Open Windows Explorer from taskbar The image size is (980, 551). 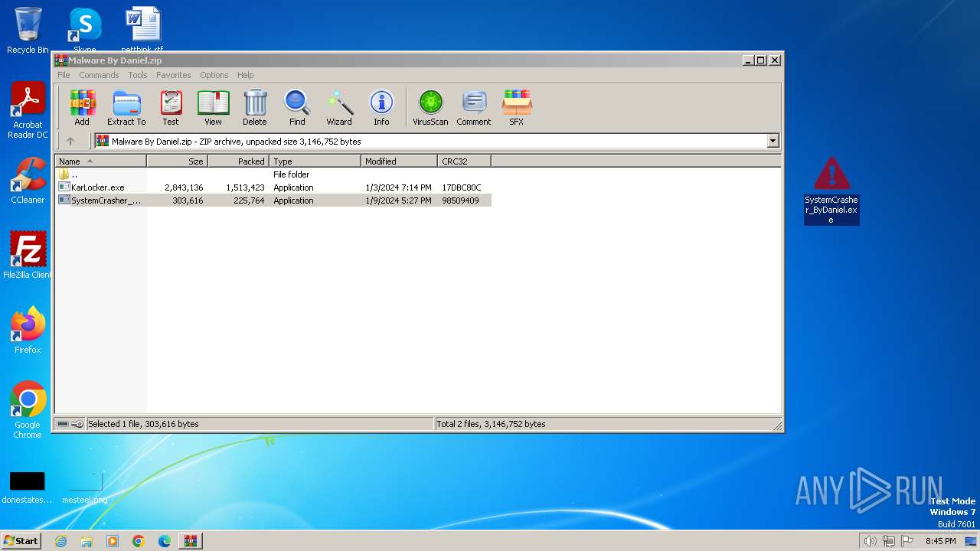(87, 541)
